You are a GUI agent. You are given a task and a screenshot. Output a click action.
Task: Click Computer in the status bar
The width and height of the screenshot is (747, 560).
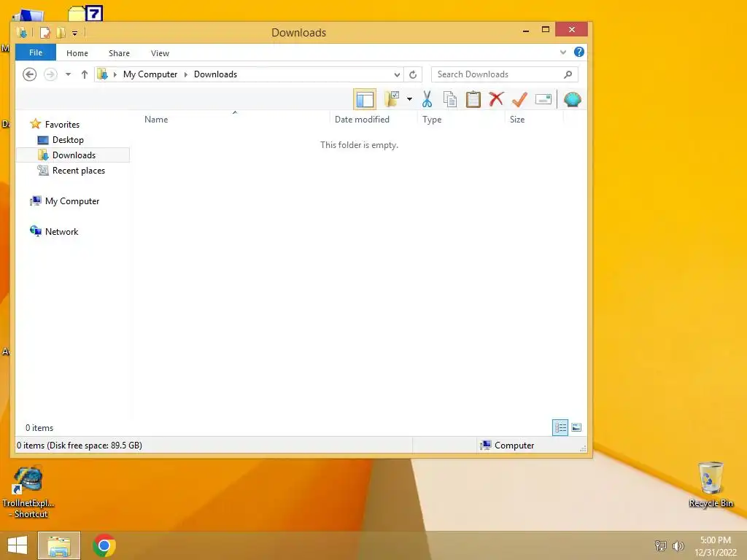[507, 446]
